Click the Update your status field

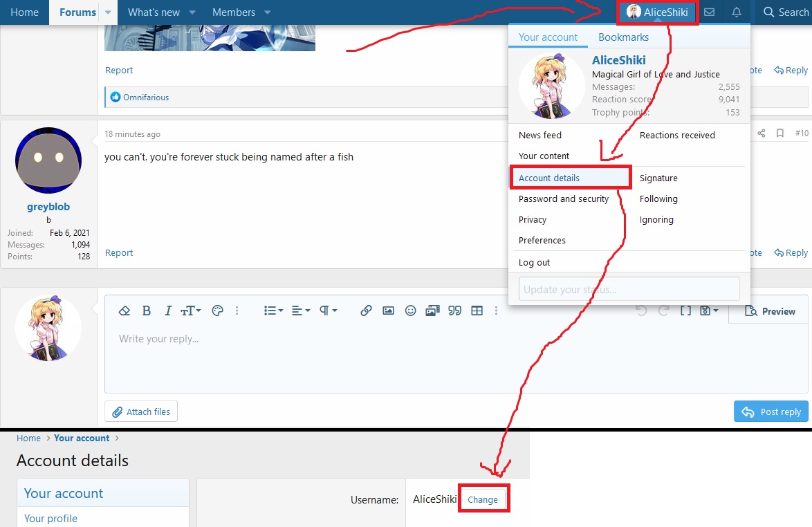click(x=629, y=290)
